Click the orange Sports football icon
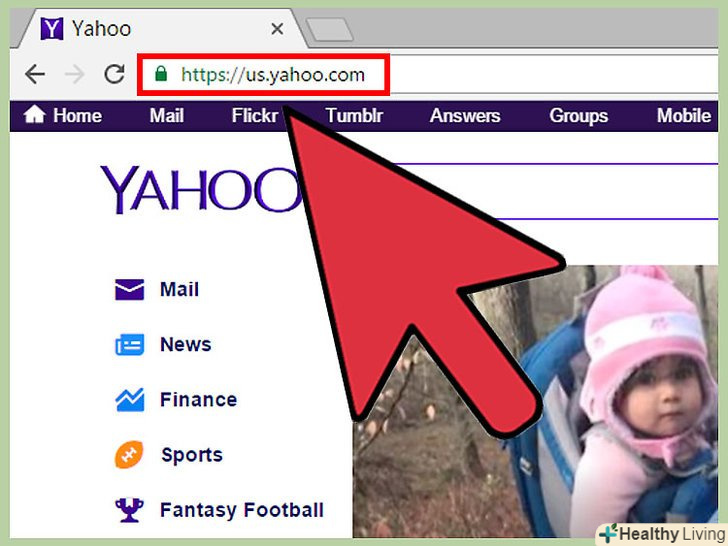Screen dimensions: 728x546 [x=129, y=455]
